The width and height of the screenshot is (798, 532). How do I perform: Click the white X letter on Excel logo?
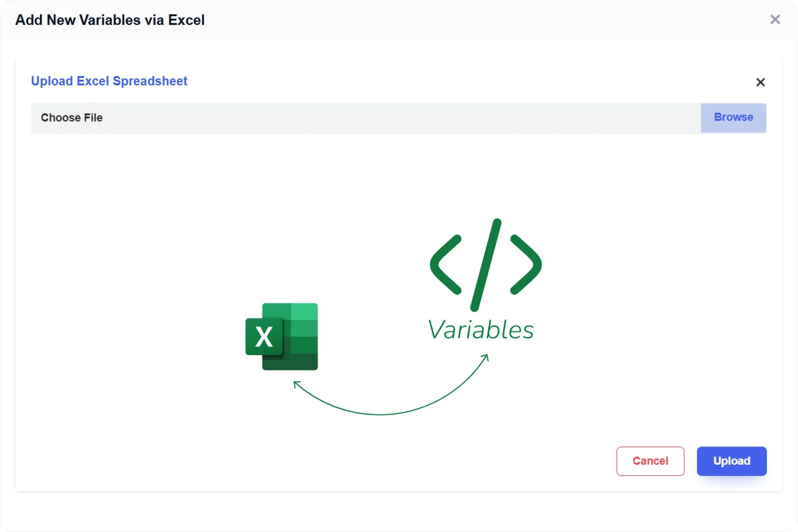coord(264,337)
